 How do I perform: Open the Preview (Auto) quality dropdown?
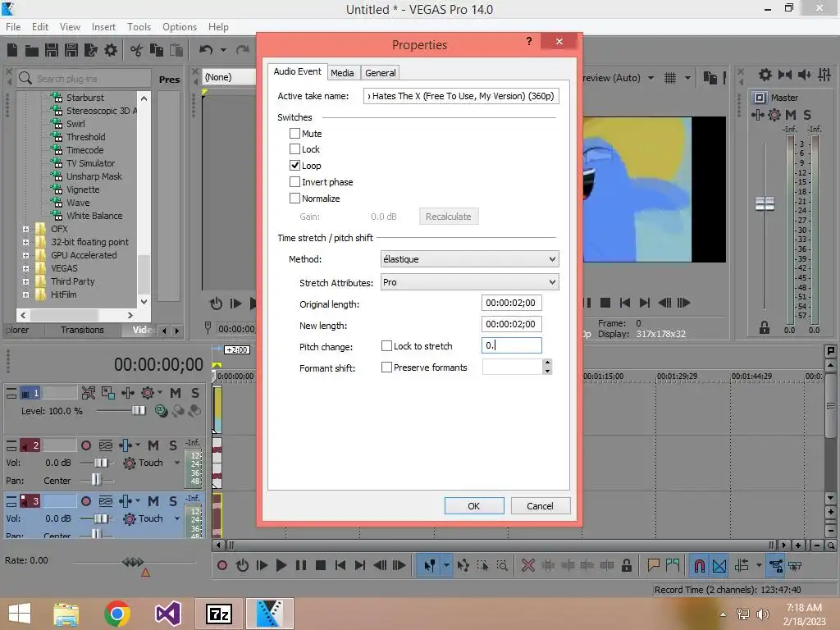651,78
